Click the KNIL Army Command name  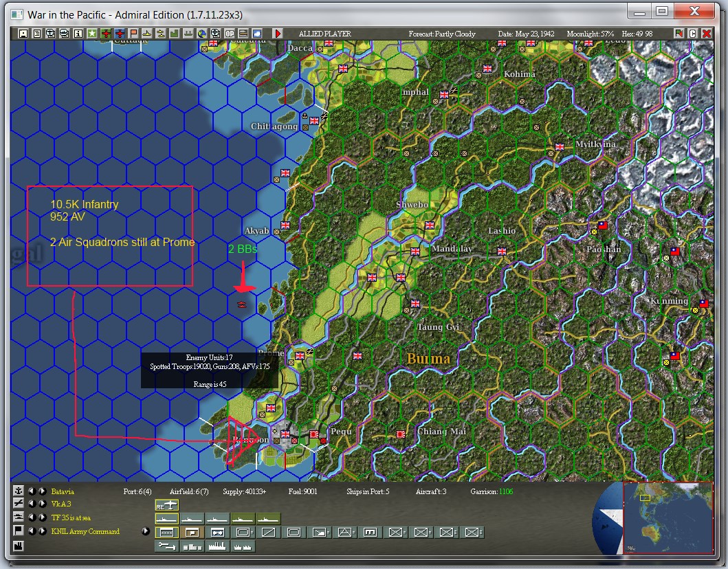click(85, 531)
